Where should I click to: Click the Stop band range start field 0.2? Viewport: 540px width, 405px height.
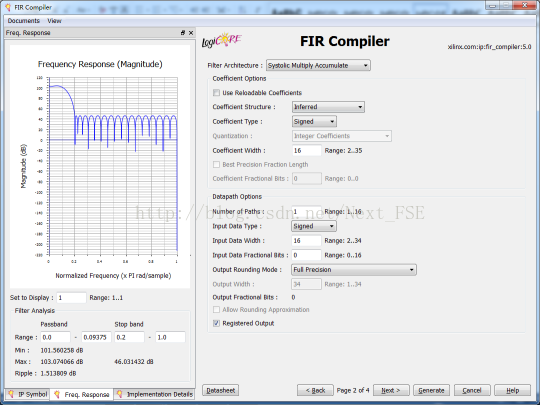[x=129, y=337]
